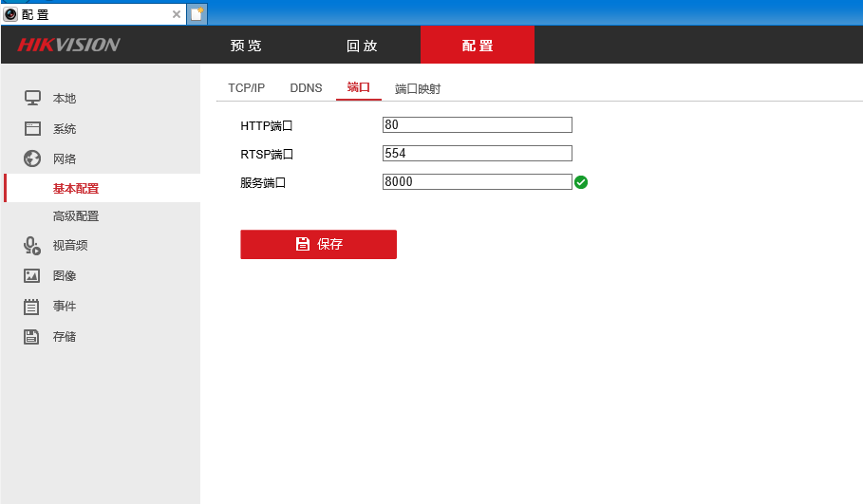This screenshot has height=504, width=863.
Task: Click the 事件 notepad icon
Action: pos(31,307)
